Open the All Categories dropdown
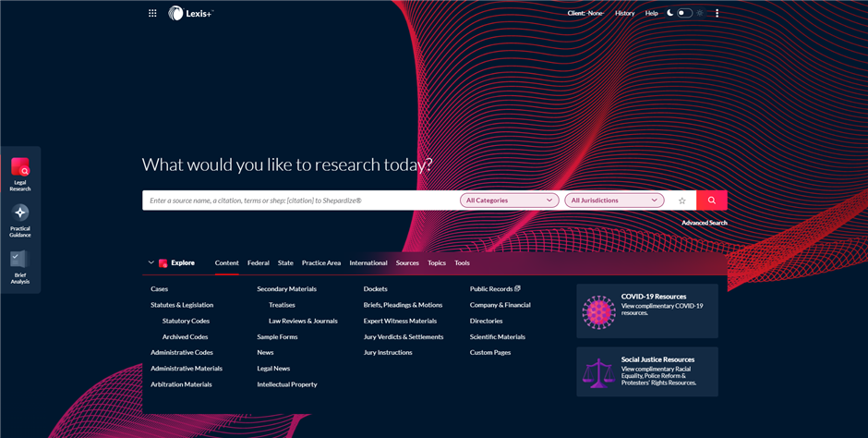This screenshot has width=868, height=438. [x=510, y=201]
